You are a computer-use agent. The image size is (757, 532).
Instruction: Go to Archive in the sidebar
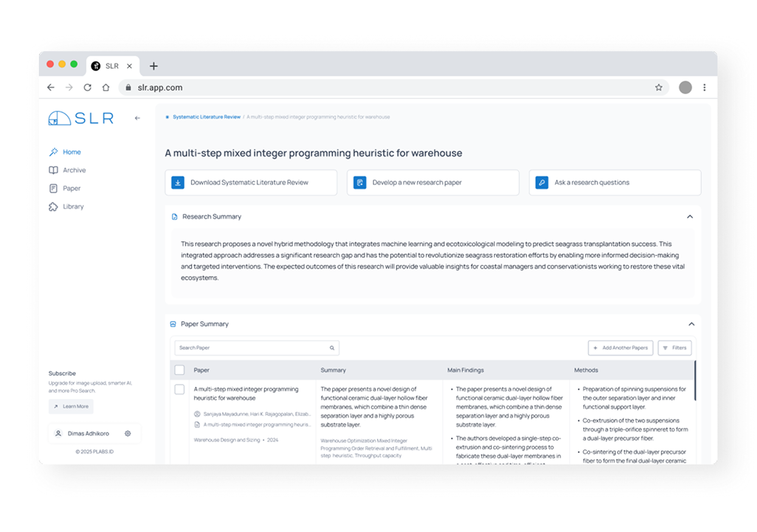tap(74, 170)
